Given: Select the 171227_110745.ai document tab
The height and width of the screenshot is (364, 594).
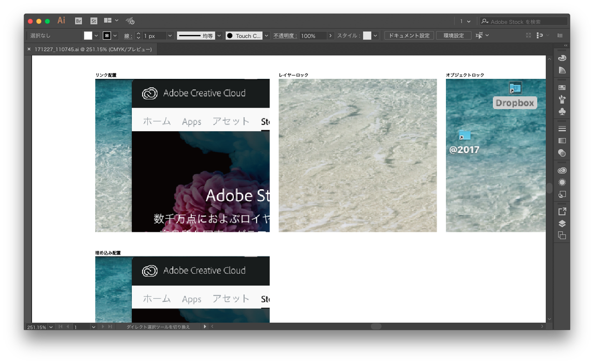Looking at the screenshot, I should (x=93, y=49).
